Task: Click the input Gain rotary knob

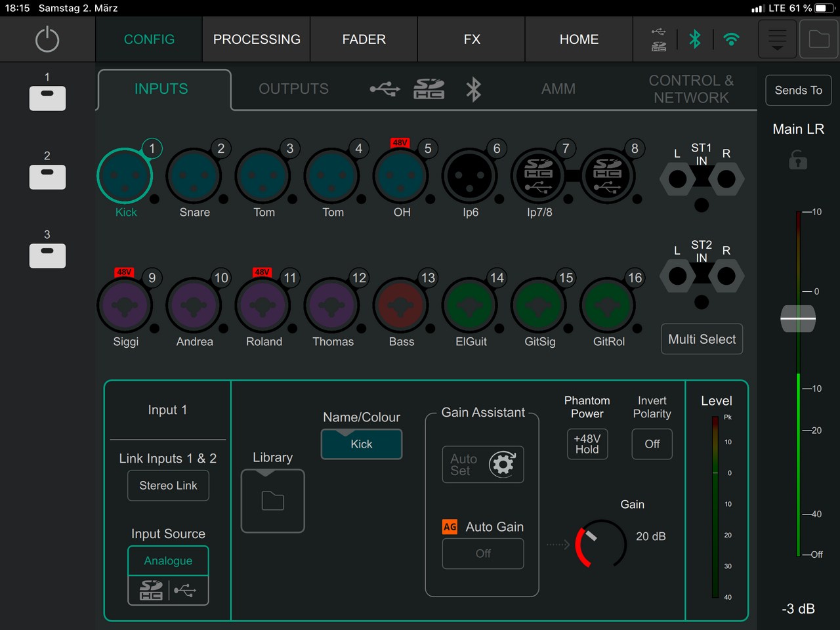Action: tap(601, 544)
